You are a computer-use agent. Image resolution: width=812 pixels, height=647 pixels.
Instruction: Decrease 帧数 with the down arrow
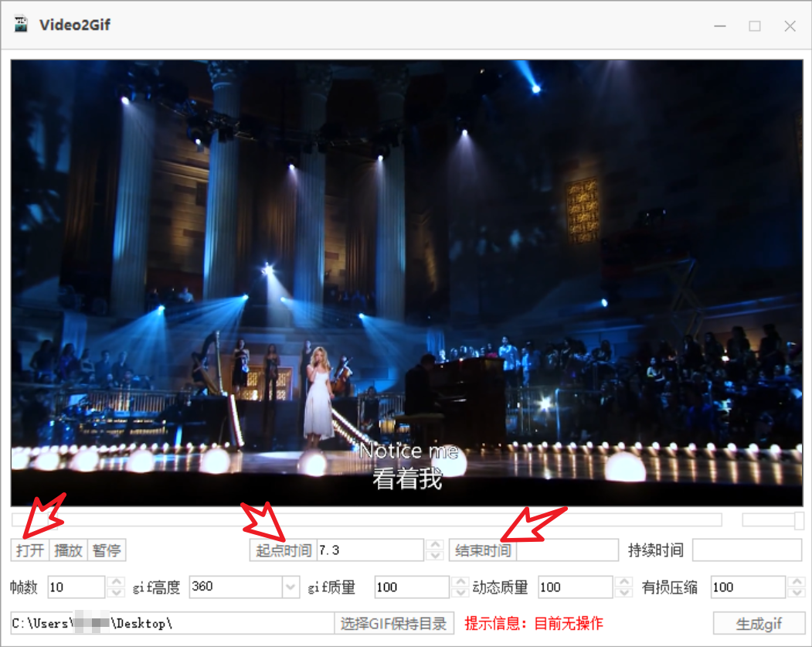pos(117,593)
